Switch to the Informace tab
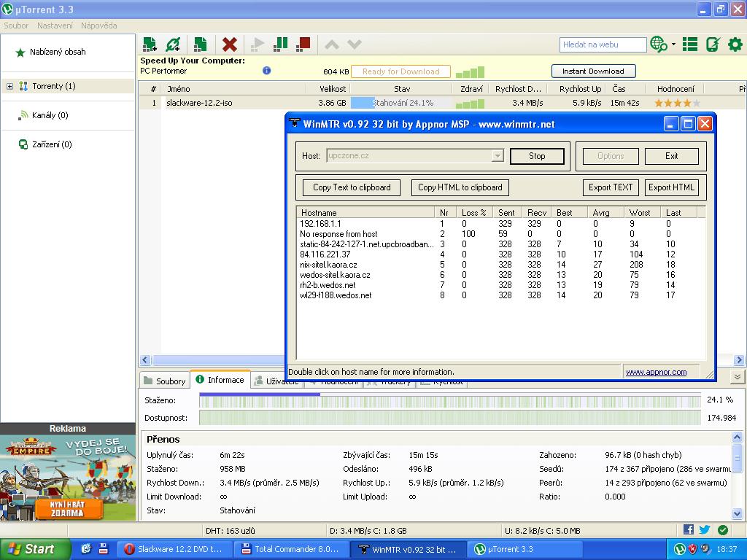The image size is (747, 560). [220, 379]
